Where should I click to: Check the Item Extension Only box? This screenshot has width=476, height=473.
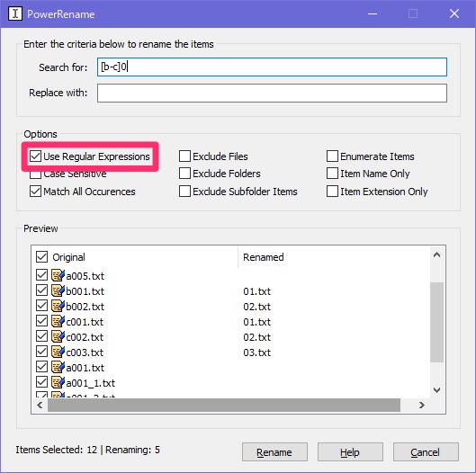[x=332, y=192]
